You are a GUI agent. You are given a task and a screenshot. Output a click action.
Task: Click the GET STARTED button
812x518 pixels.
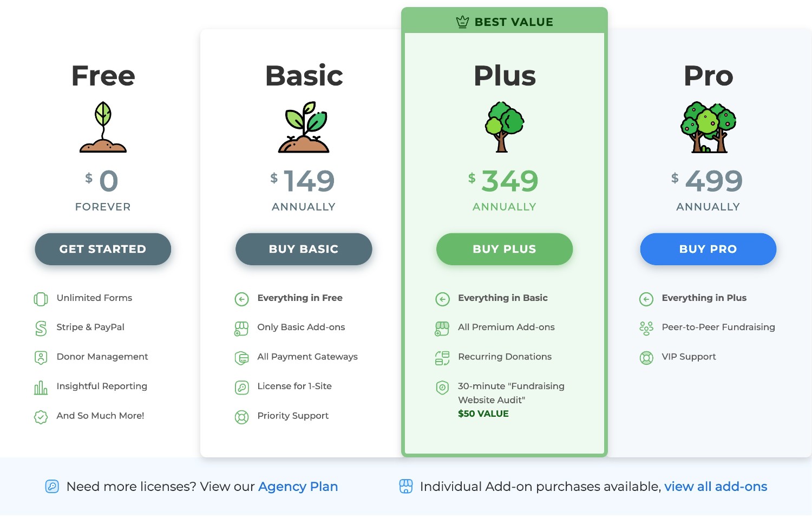[103, 249]
